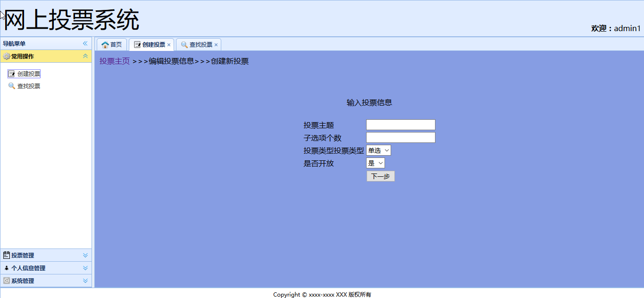Screen dimensions: 644x298
Task: Click the home icon on 首页 tab
Action: tap(105, 45)
